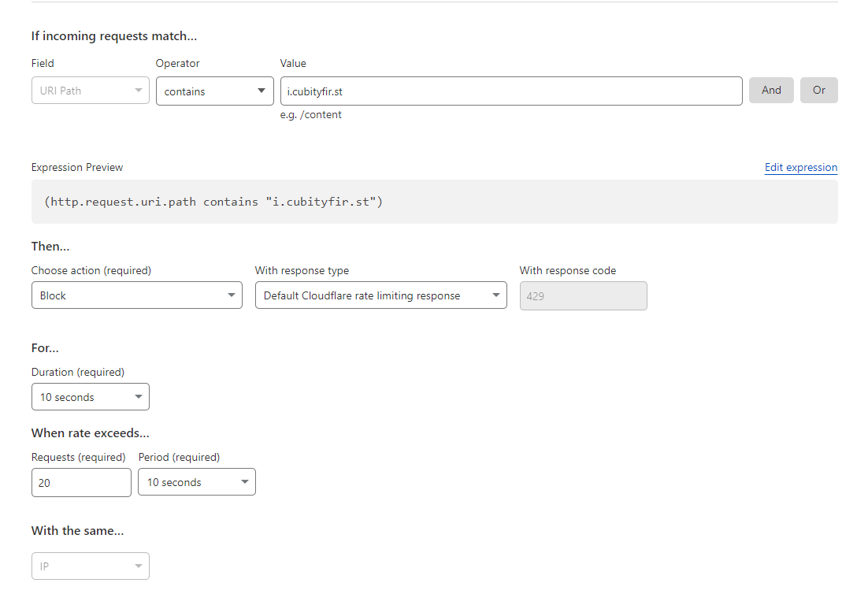Open the Edit expression link
Viewport: 868px width, 594px height.
(800, 167)
